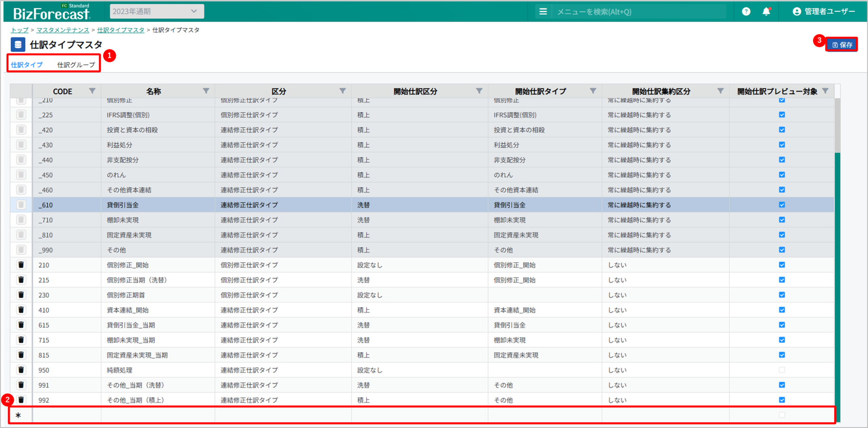Click the help question mark icon
This screenshot has height=428, width=868.
[746, 12]
